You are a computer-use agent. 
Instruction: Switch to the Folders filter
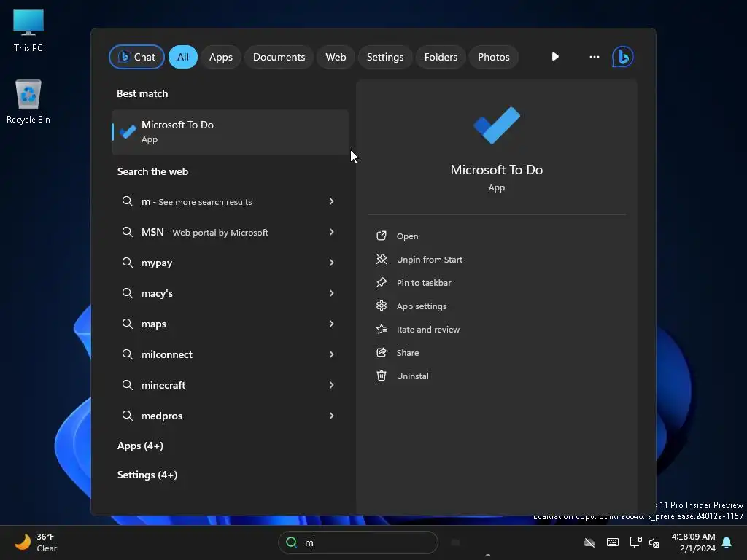(x=441, y=57)
